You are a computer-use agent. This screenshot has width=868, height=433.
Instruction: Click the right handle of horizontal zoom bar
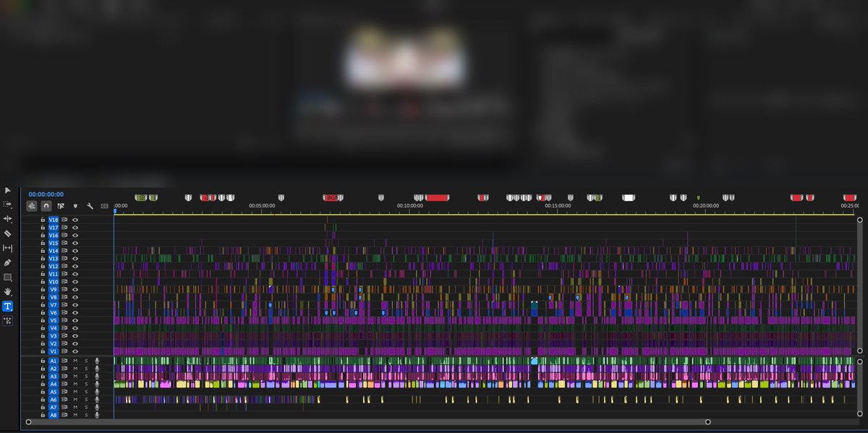point(708,422)
